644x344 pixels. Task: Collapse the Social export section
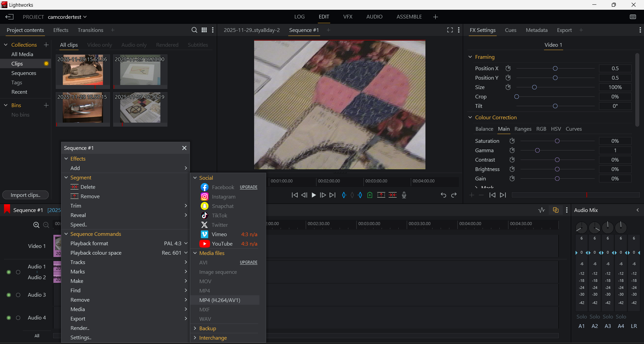tap(195, 178)
